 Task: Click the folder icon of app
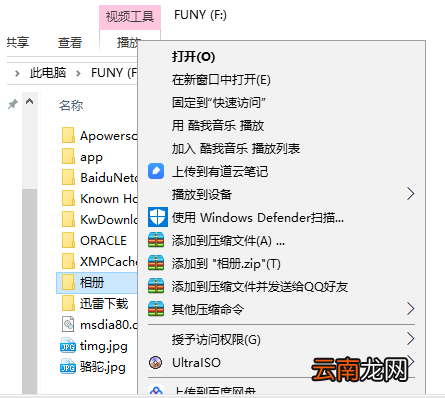[x=68, y=157]
